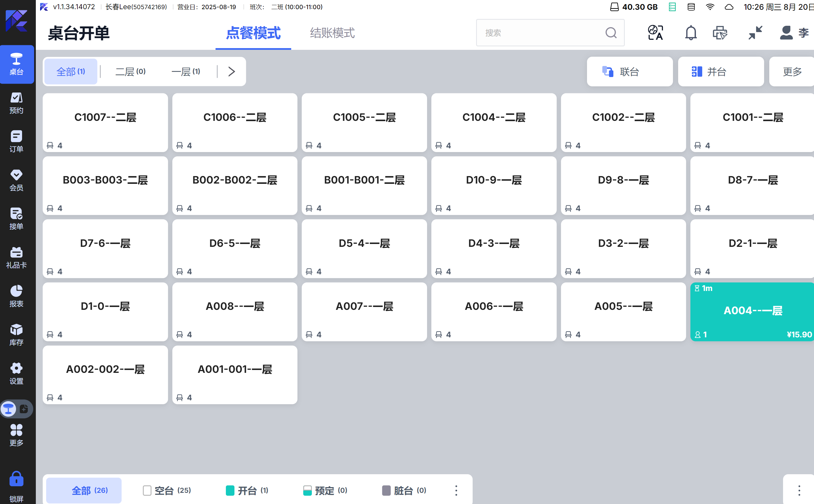Viewport: 814px width, 504px height.
Task: Click the 并台 merge tables button
Action: point(721,71)
